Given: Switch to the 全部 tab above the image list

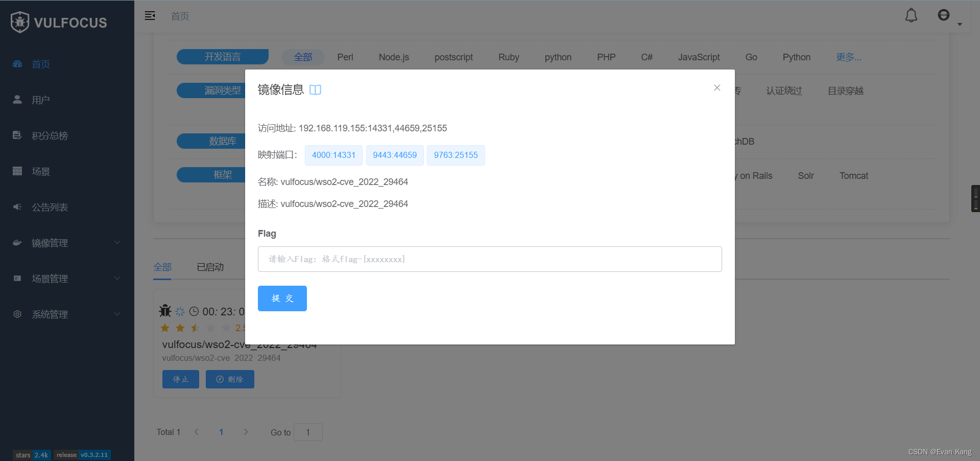Looking at the screenshot, I should click(162, 267).
